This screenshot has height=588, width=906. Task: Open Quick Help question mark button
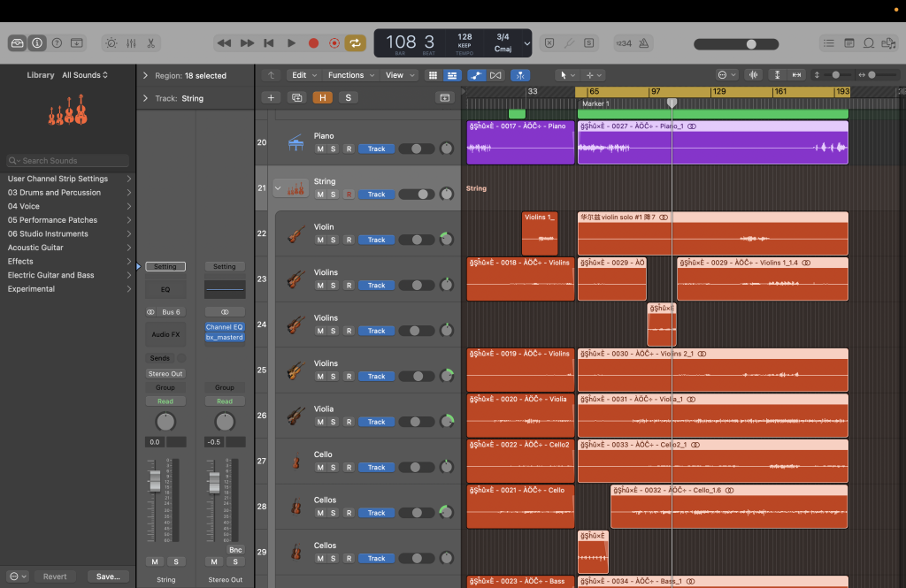point(57,43)
